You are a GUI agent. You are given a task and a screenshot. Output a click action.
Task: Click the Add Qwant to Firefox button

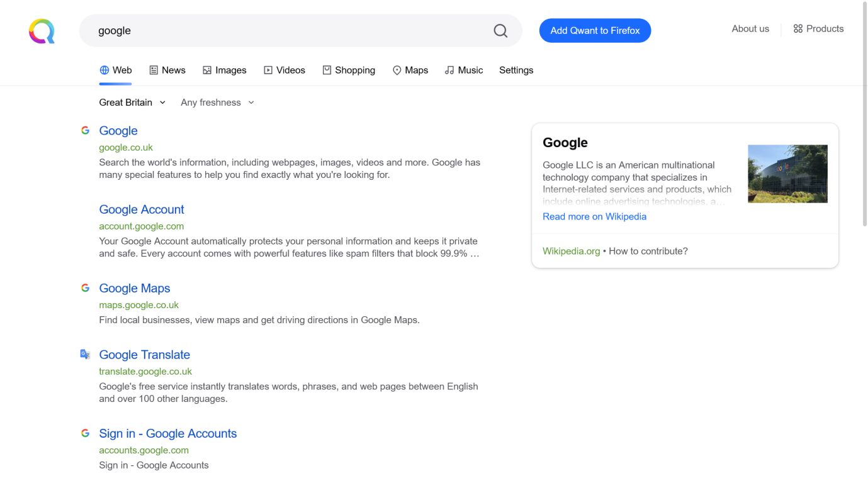pos(595,31)
